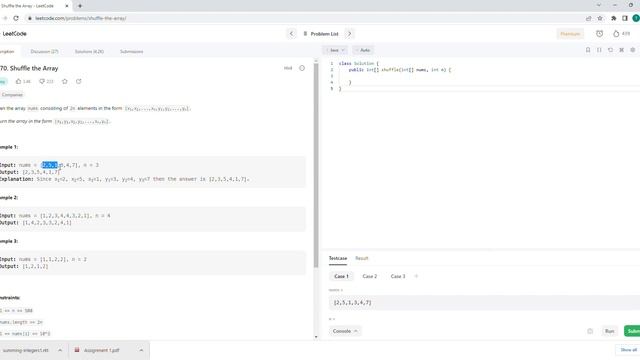Switch to the Testcase tab
This screenshot has height=360, width=640.
pos(338,258)
